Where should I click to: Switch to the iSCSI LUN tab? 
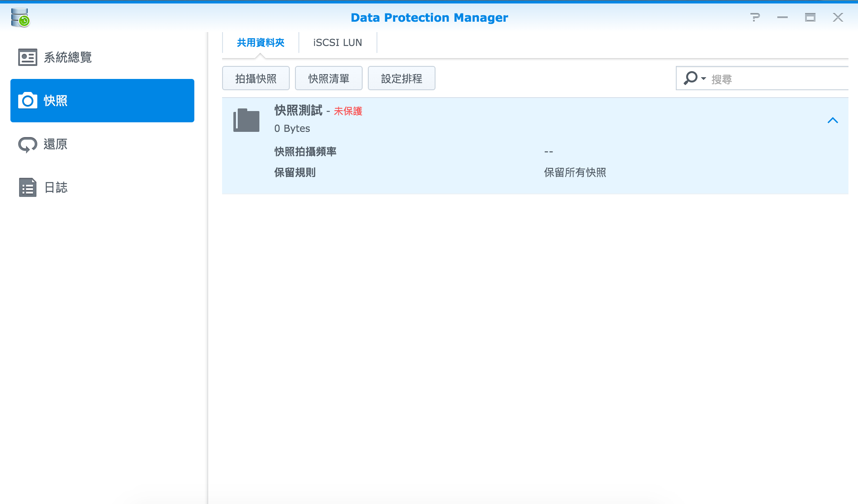(337, 41)
